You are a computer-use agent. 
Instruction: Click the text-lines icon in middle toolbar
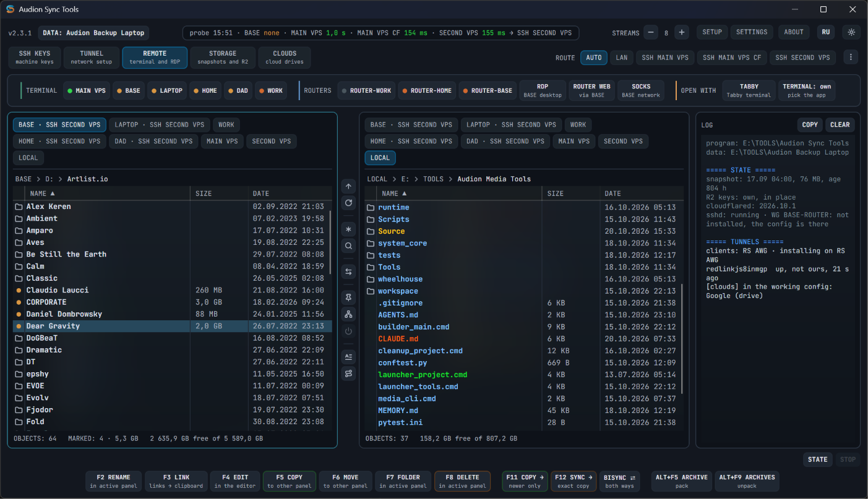pos(348,357)
